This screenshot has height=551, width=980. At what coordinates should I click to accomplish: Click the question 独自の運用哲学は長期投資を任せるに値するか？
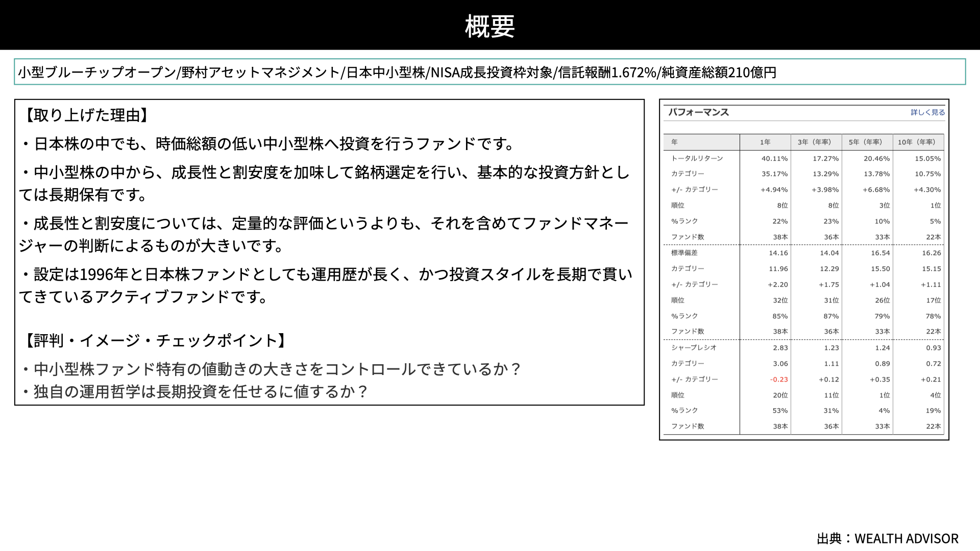click(194, 391)
